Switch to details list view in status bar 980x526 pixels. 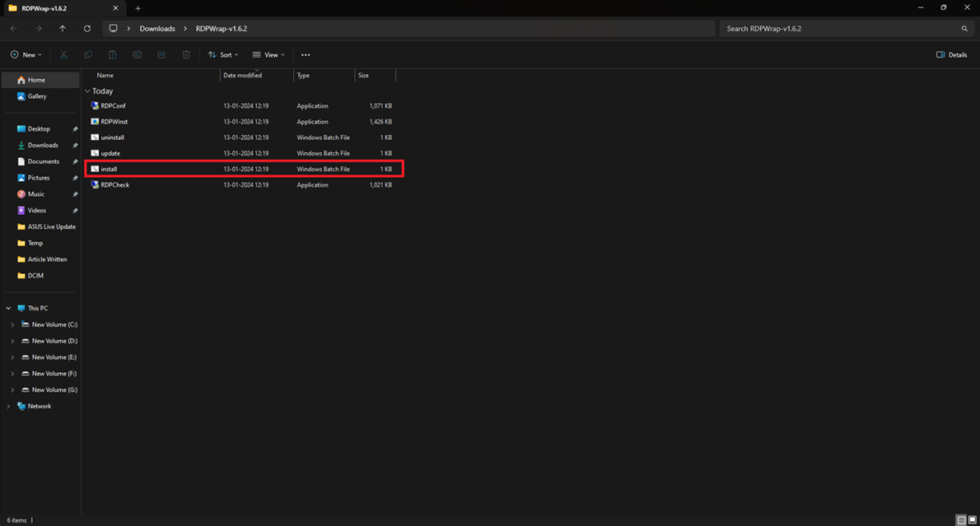[961, 520]
